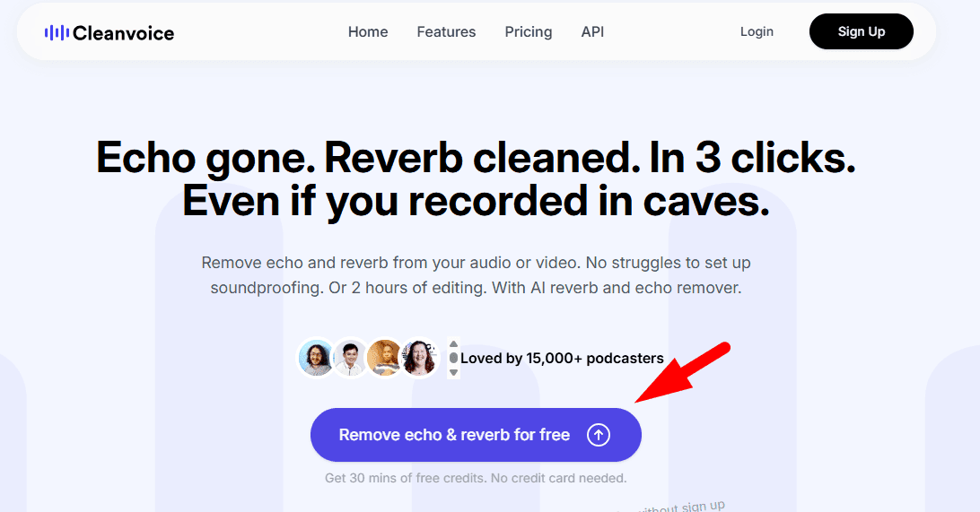The image size is (980, 512).
Task: Click the Login link
Action: (757, 31)
